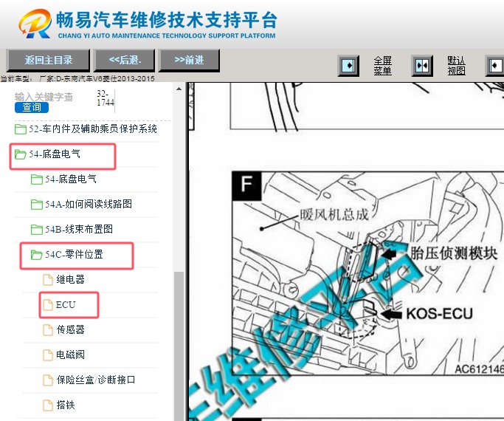504x421 pixels.
Task: Select the 默认视图 label
Action: coord(457,66)
